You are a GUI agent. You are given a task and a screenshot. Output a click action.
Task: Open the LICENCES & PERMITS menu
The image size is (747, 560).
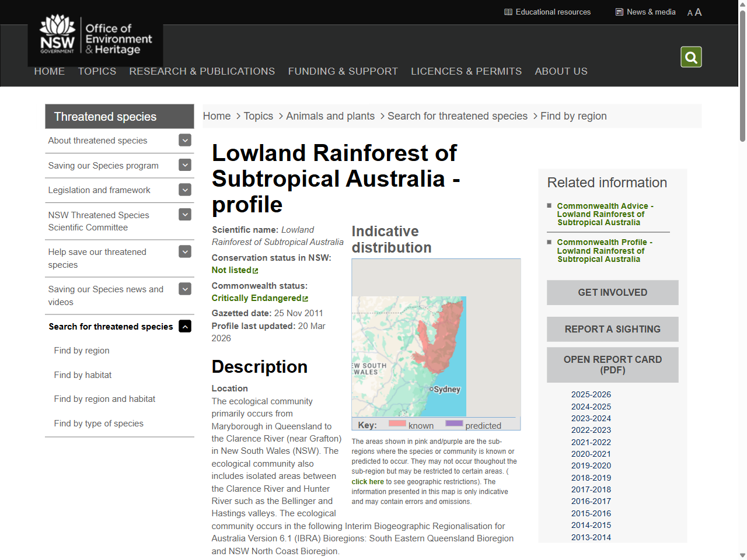point(466,71)
